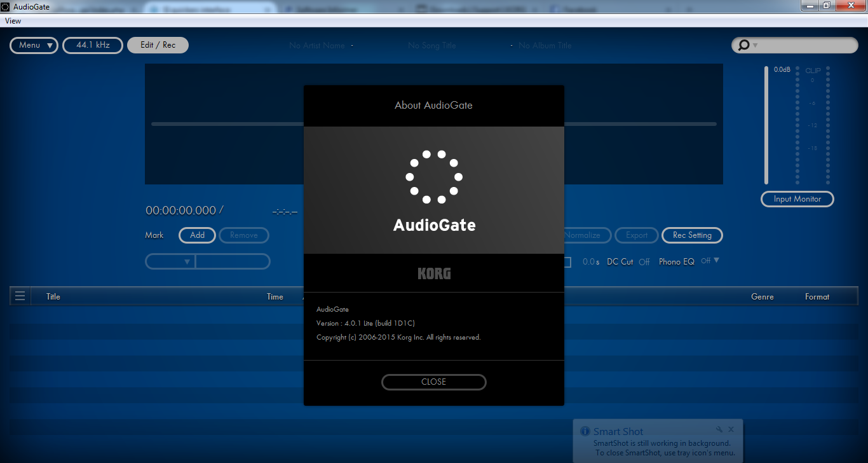Click the search input field

coord(806,45)
